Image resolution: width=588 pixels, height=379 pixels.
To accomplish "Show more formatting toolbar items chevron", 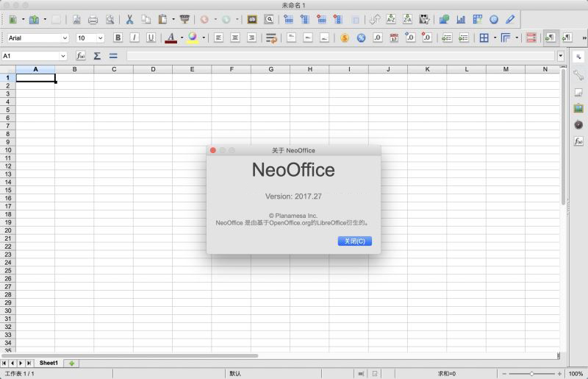I will pyautogui.click(x=584, y=38).
